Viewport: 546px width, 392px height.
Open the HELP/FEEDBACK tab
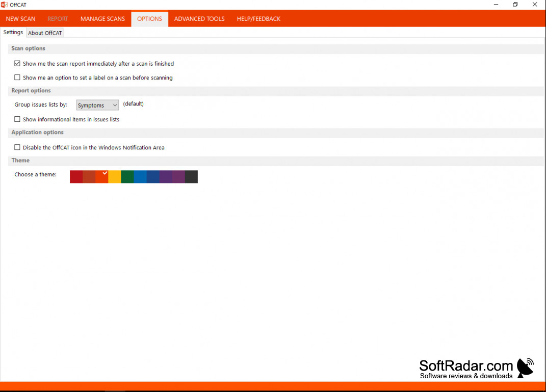[258, 19]
